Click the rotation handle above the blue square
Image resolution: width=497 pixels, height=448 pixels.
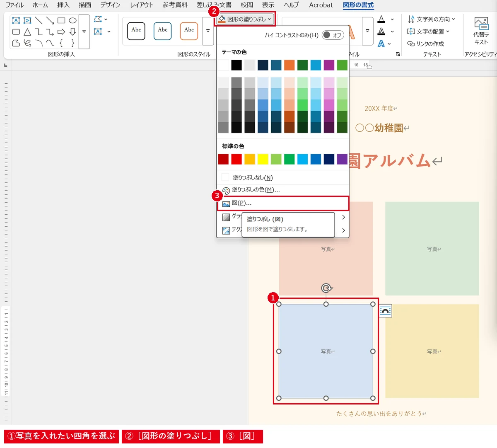coord(326,288)
